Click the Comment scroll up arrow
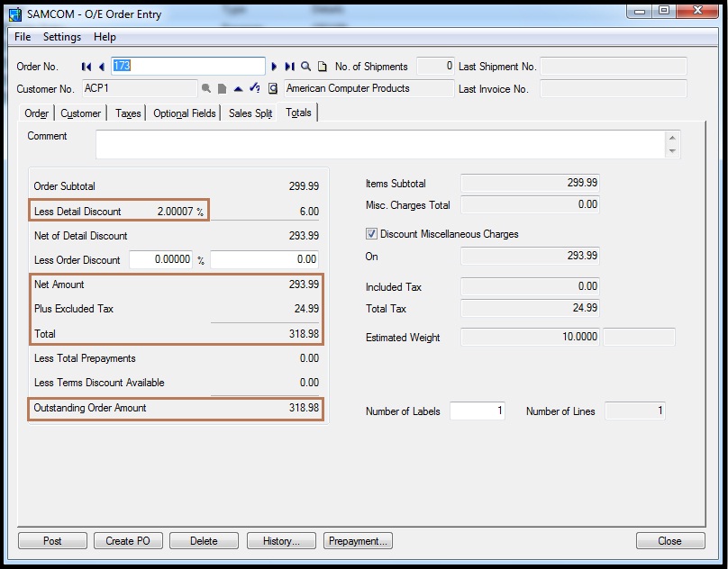 point(672,138)
